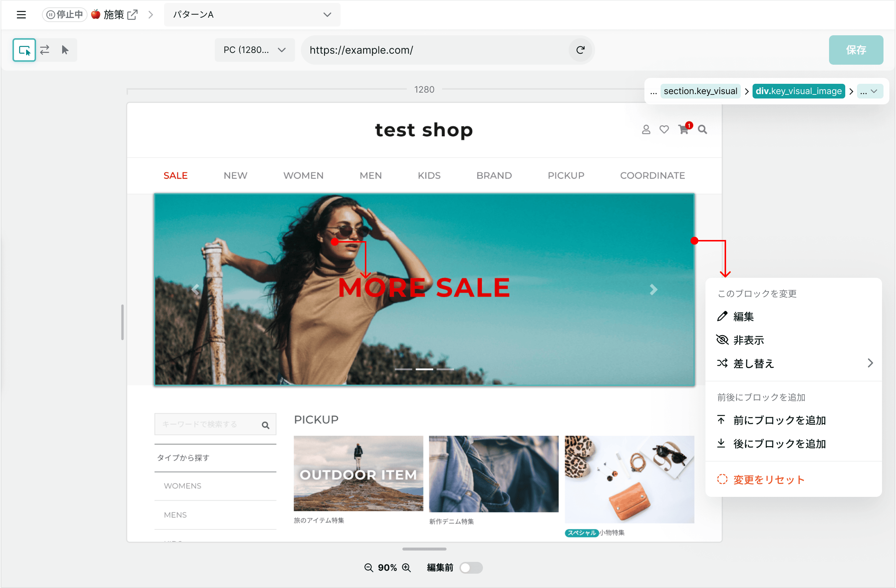The height and width of the screenshot is (588, 896).
Task: Click the refresh/reload page icon
Action: coord(580,50)
